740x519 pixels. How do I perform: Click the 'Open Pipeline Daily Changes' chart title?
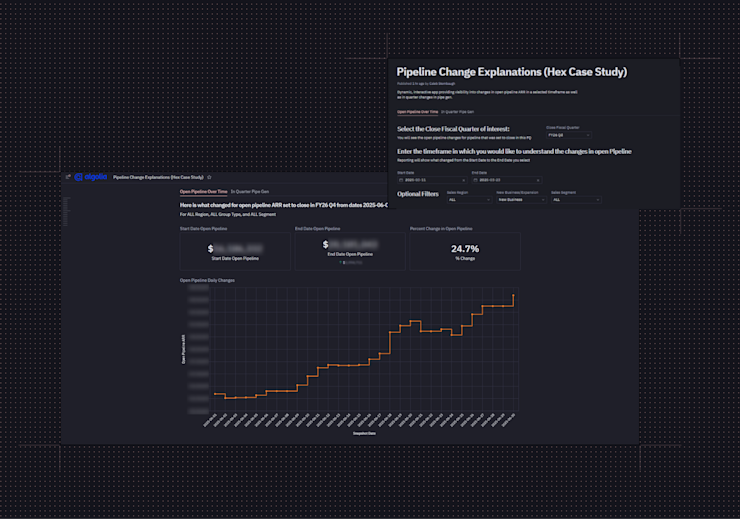207,280
